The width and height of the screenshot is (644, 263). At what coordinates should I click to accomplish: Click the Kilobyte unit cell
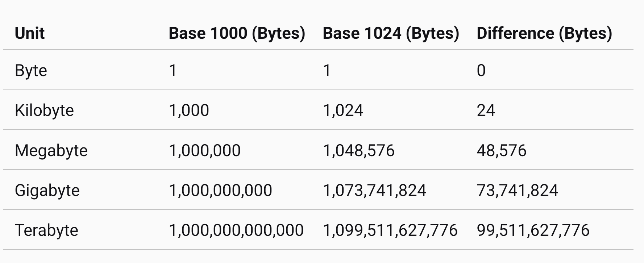pyautogui.click(x=44, y=110)
